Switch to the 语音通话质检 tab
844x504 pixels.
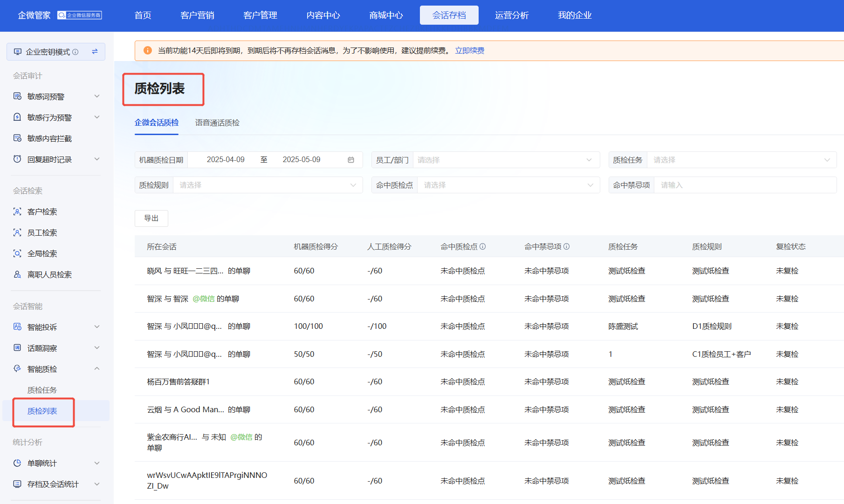[217, 123]
